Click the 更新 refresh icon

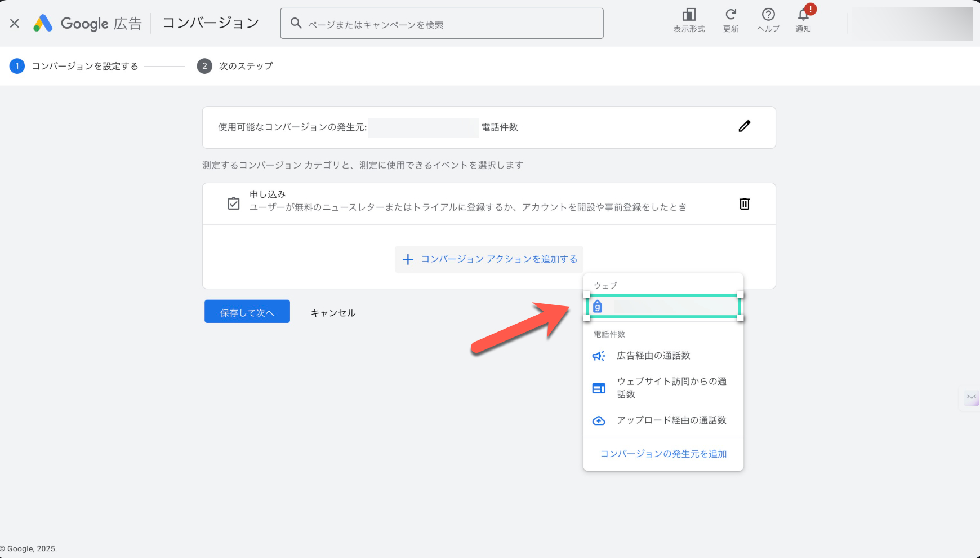(730, 15)
